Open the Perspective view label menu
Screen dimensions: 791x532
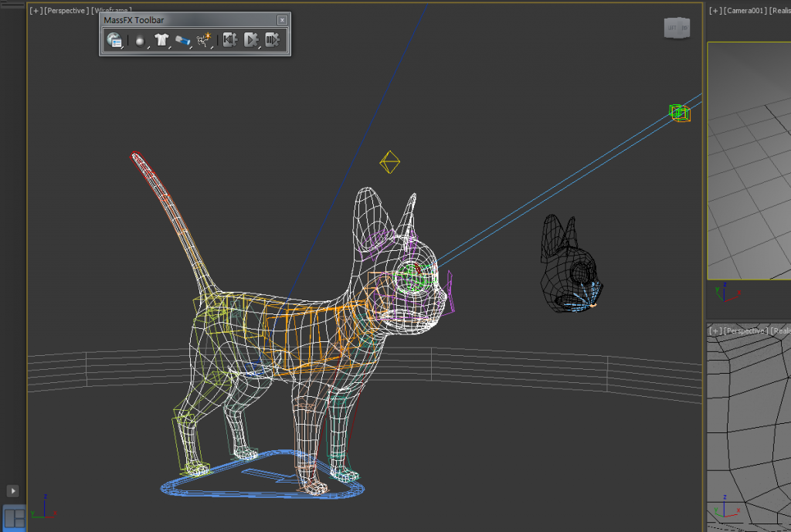(x=66, y=11)
